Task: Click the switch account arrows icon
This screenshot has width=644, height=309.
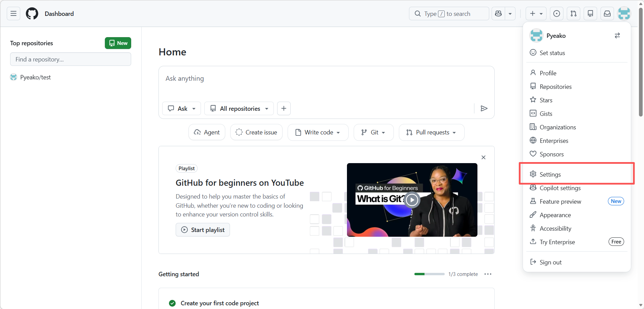Action: coord(617,35)
